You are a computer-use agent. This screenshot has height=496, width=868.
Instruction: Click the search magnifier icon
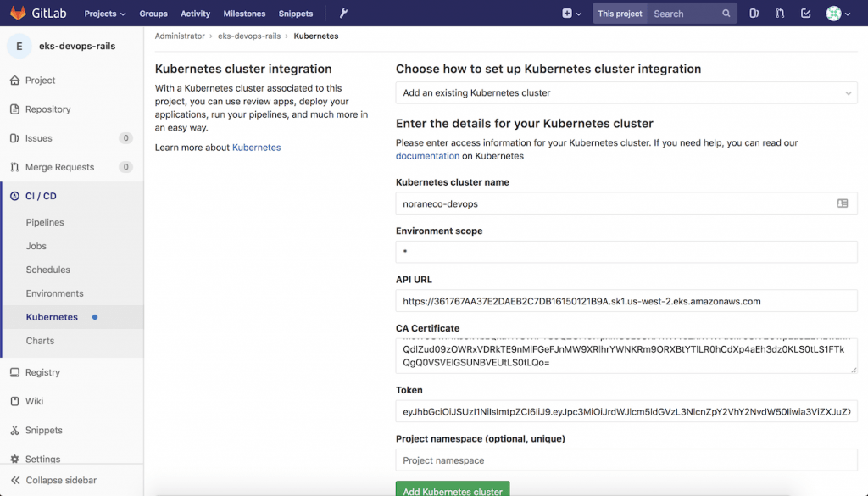coord(726,14)
